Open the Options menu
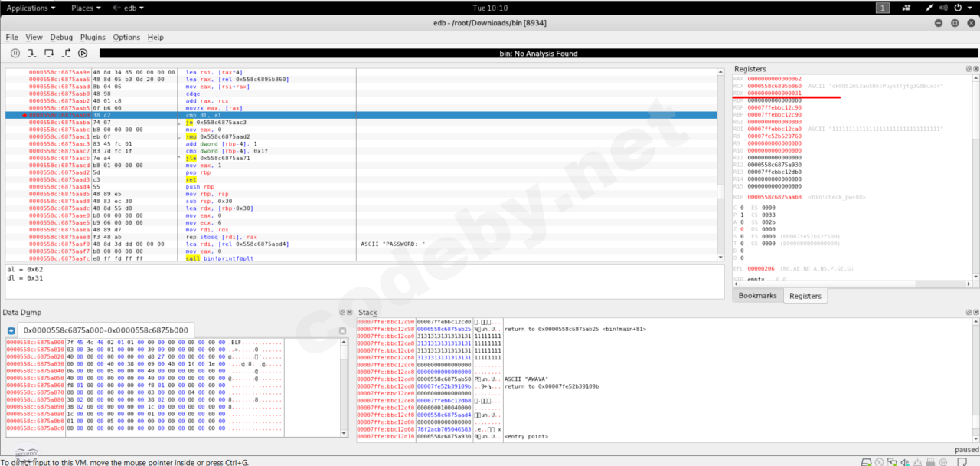 (x=126, y=37)
